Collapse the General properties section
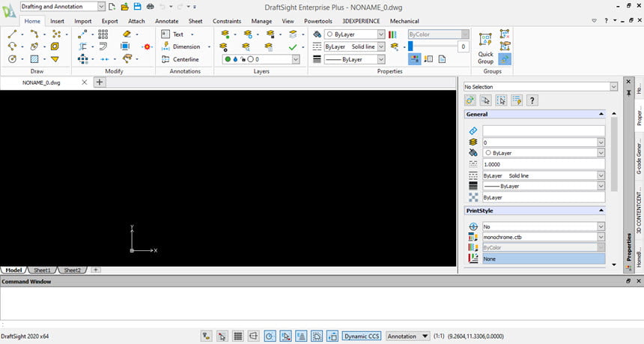644x344 pixels. click(601, 114)
